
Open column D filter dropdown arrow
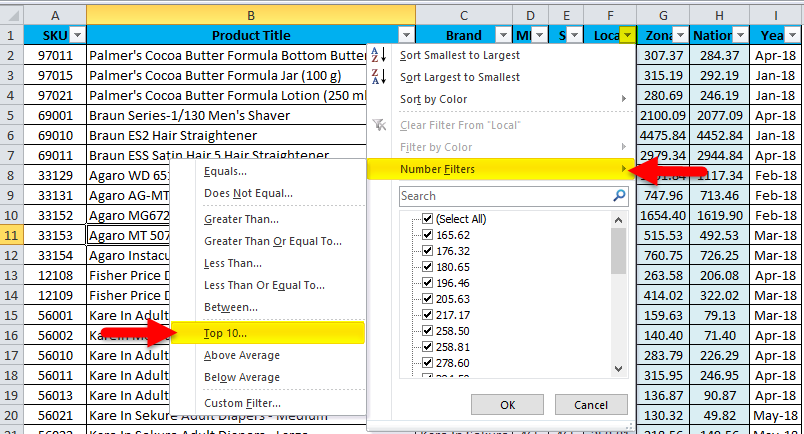(539, 35)
